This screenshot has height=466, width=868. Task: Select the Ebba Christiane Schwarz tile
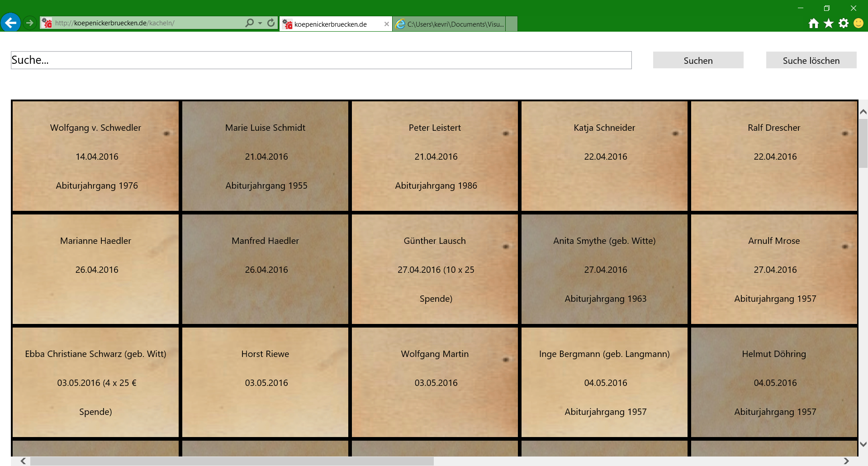(x=95, y=382)
